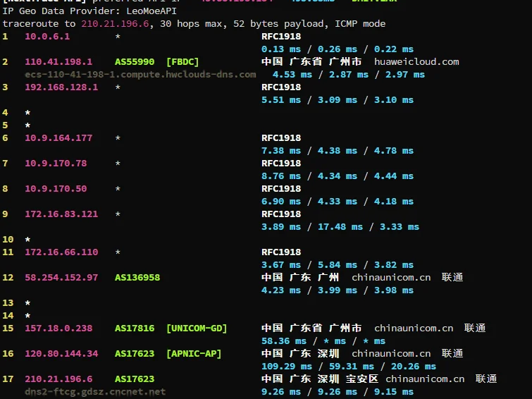Click IP address 192.168.128.1 on hop 3

[x=61, y=87]
